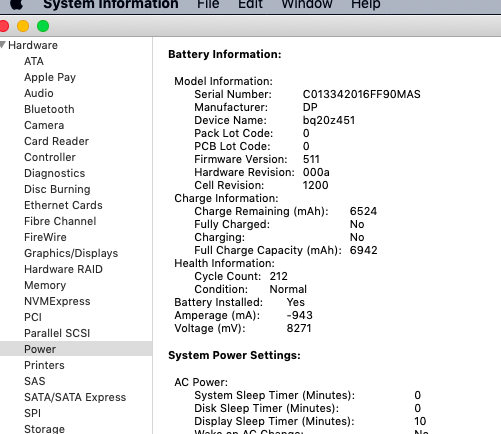Click Amperage value -943
The height and width of the screenshot is (434, 501).
tap(300, 315)
